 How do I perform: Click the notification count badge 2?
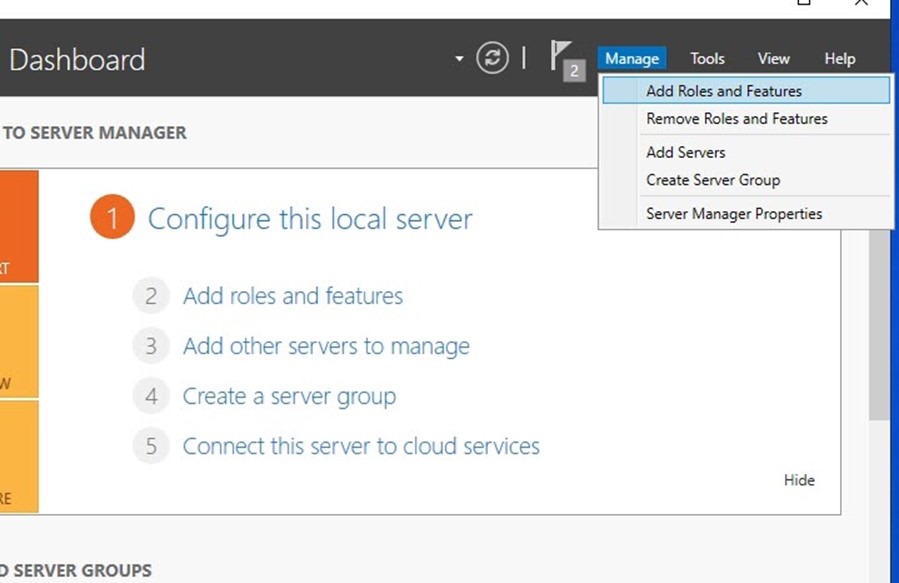[574, 71]
